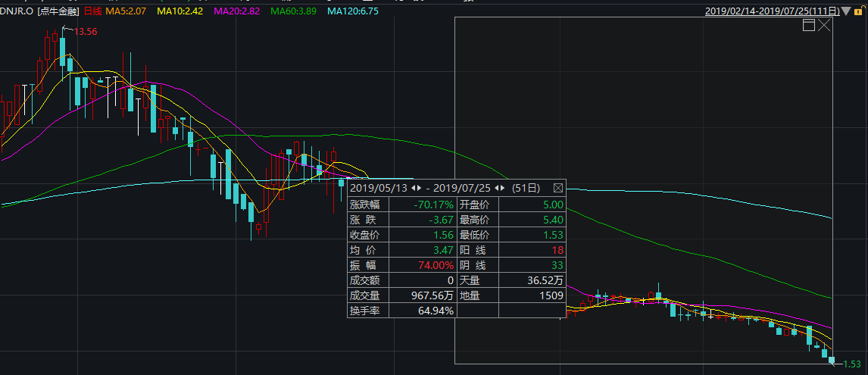
Task: Click the 成交额 row label
Action: pyautogui.click(x=365, y=280)
